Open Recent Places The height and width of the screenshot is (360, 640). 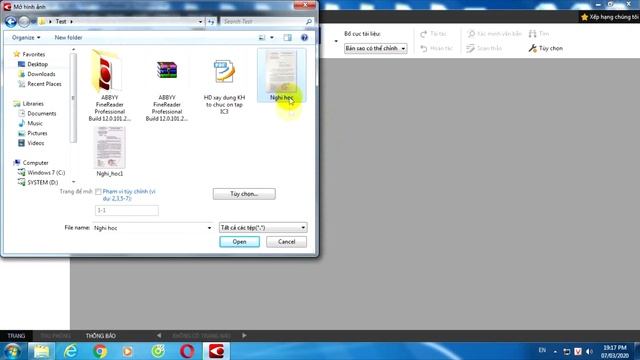click(x=44, y=84)
